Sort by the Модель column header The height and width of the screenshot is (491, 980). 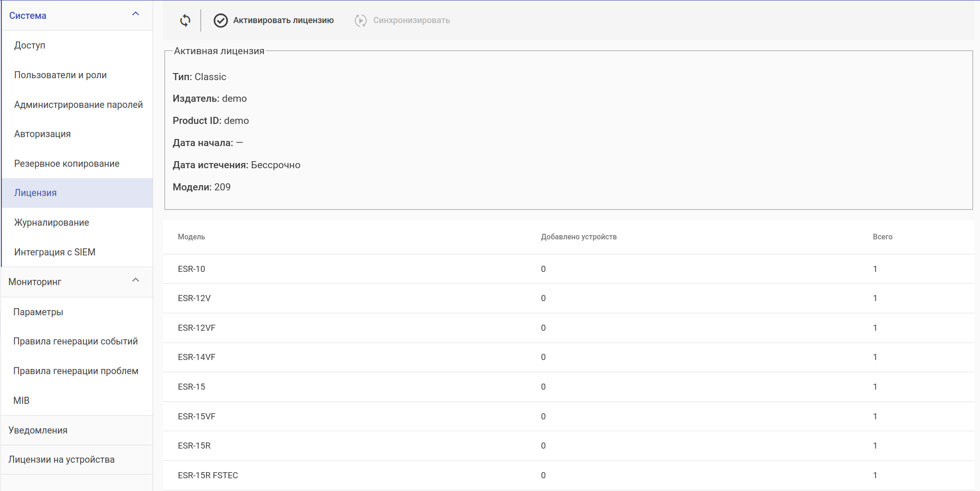pyautogui.click(x=191, y=237)
